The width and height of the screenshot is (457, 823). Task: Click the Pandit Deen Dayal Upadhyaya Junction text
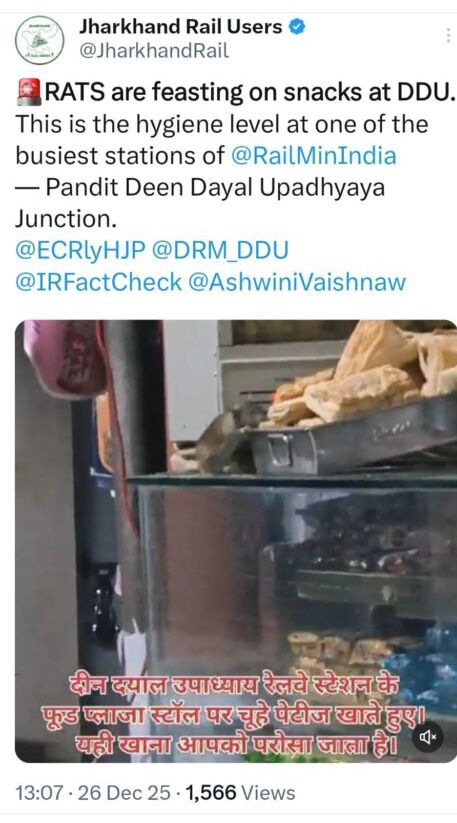tap(199, 203)
